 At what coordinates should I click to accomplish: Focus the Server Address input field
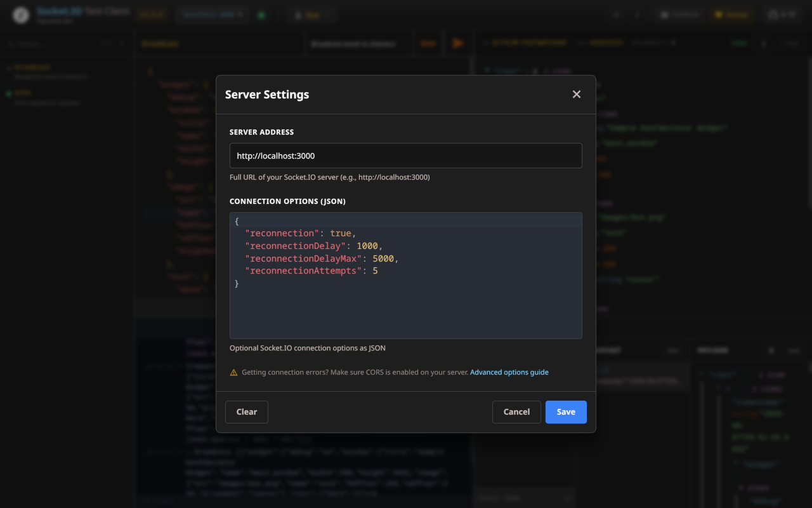coord(406,156)
